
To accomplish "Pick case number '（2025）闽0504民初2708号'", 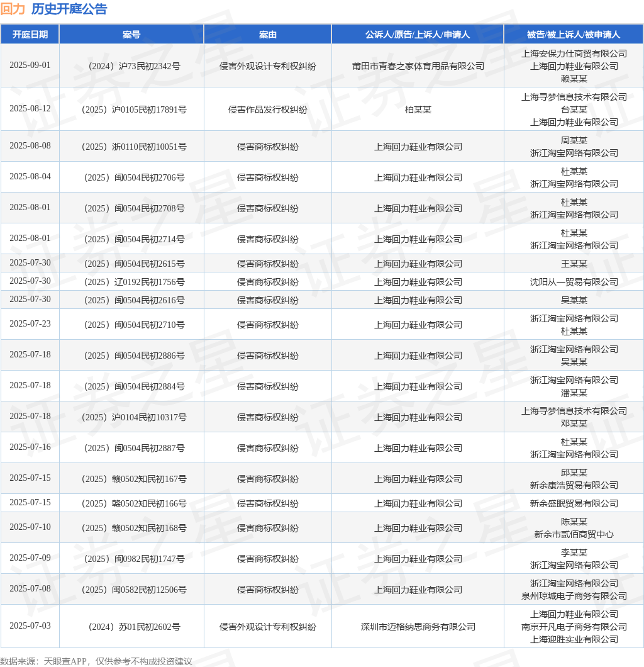I will (134, 208).
